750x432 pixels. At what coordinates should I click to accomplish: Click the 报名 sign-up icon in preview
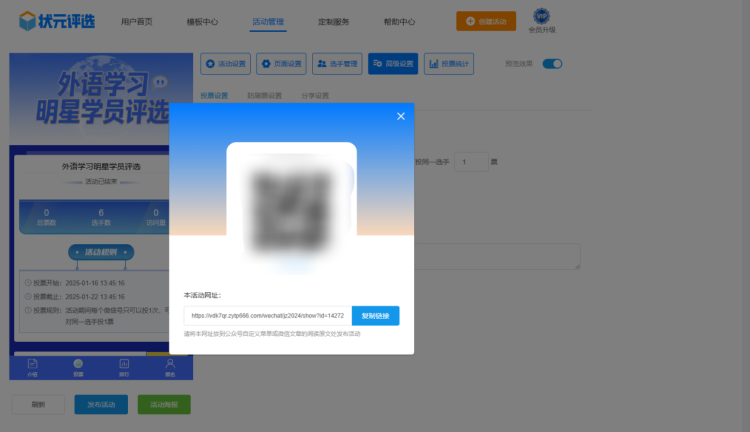coord(169,367)
